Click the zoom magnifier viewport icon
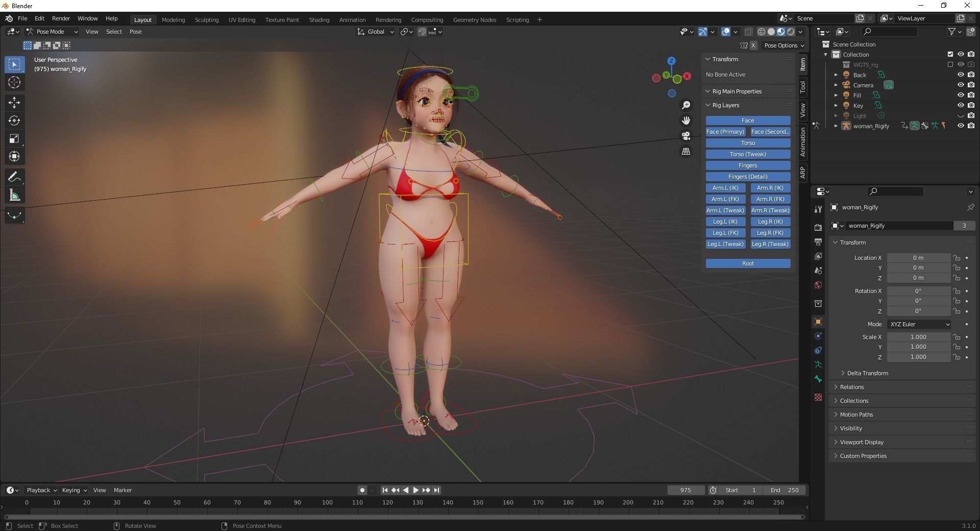 686,105
